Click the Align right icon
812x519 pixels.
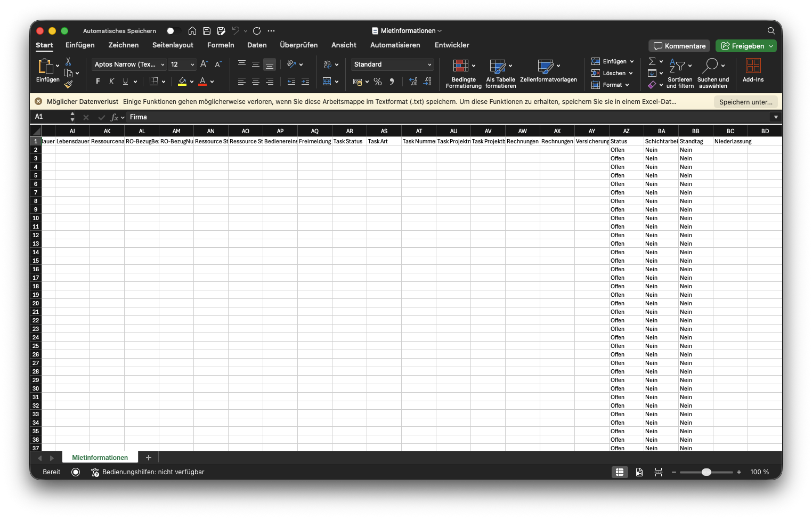tap(270, 82)
